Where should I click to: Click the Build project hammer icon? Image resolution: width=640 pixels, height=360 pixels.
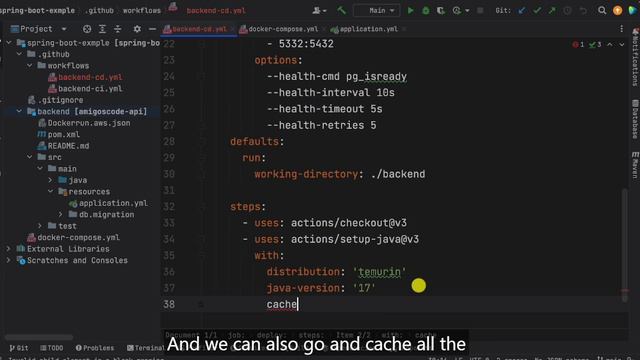tap(341, 11)
